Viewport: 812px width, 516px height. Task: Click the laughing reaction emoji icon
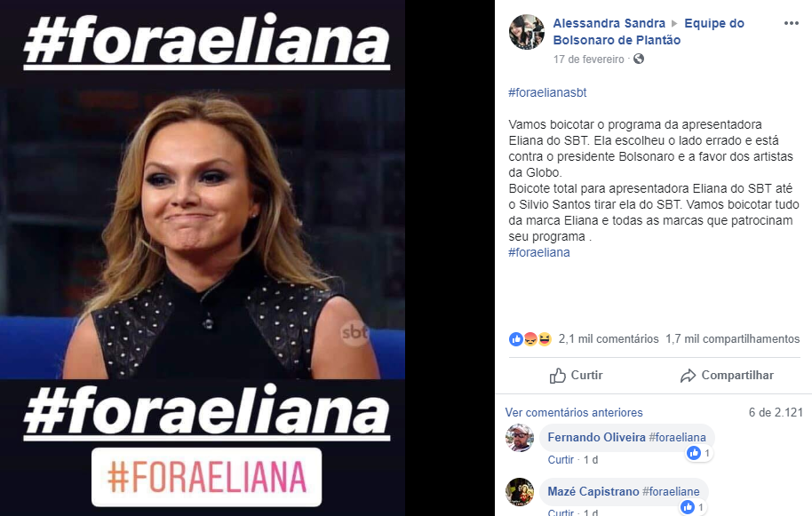[x=545, y=339]
